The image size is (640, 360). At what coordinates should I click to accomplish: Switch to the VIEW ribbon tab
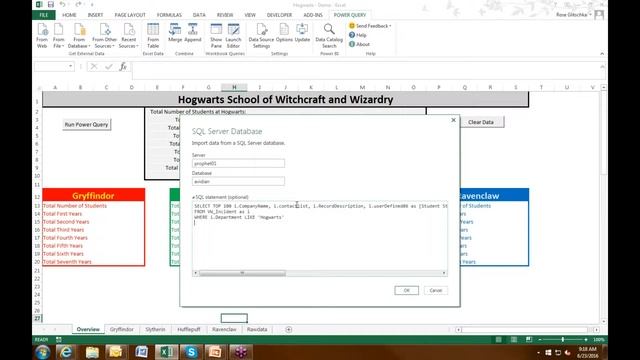250,15
